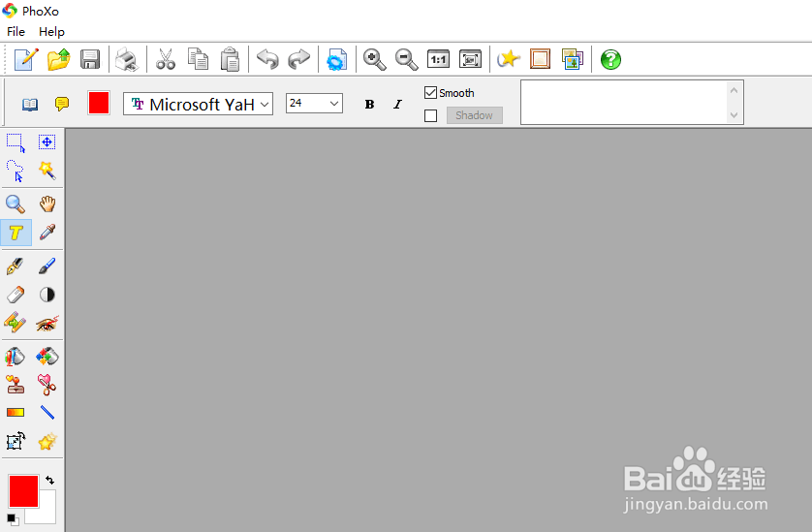
Task: Select the eraser tool
Action: (16, 295)
